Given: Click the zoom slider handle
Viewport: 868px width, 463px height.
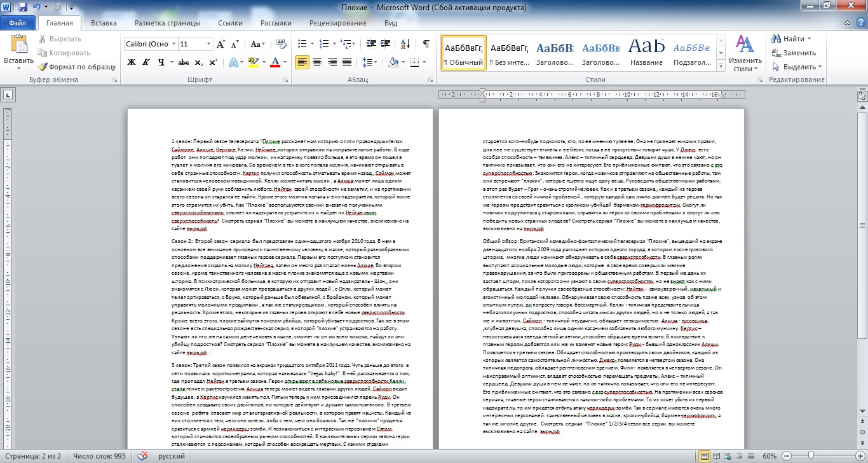Looking at the screenshot, I should click(x=811, y=456).
